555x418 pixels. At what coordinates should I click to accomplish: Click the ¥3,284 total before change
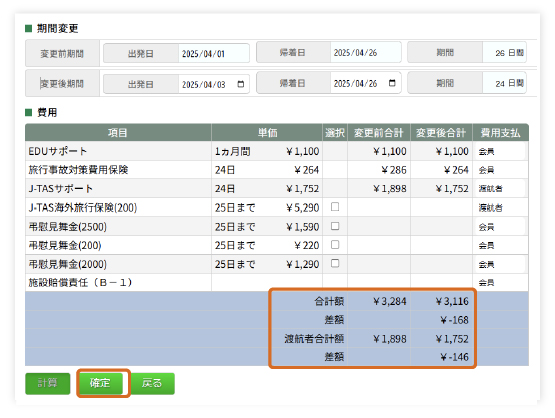(x=390, y=301)
